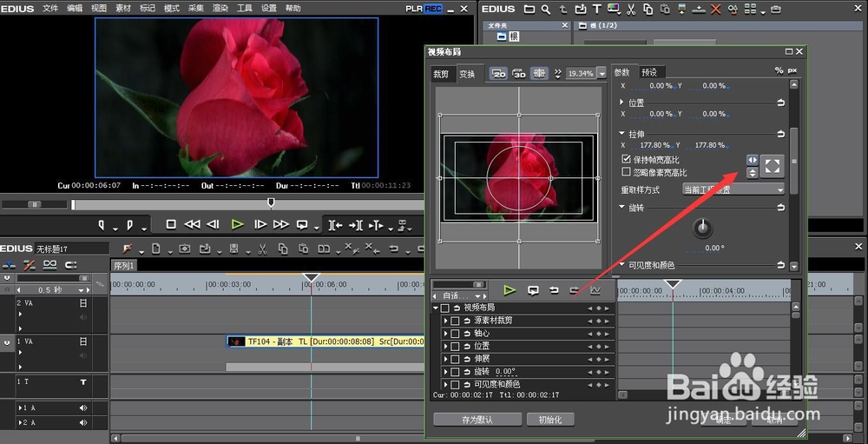Viewport: 868px width, 444px height.
Task: Enable keyframe checkbox for 伸展
Action: [x=455, y=359]
